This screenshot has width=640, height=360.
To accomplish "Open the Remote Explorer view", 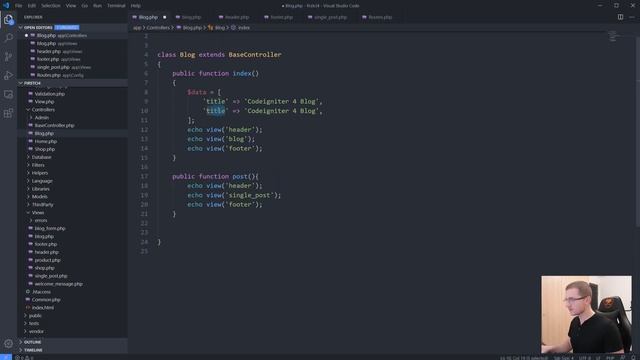I will click(x=8, y=94).
